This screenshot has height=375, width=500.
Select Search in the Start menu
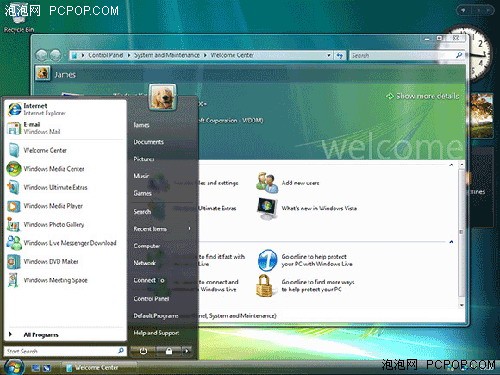142,212
